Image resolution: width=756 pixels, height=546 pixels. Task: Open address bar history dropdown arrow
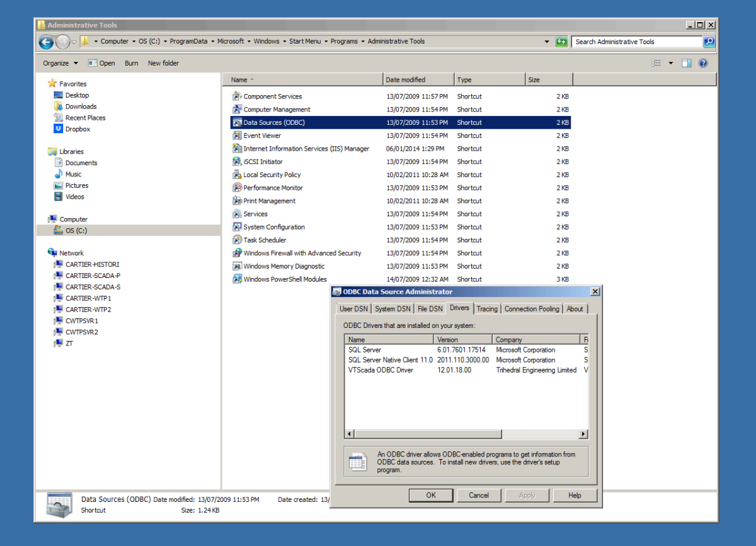tap(547, 42)
